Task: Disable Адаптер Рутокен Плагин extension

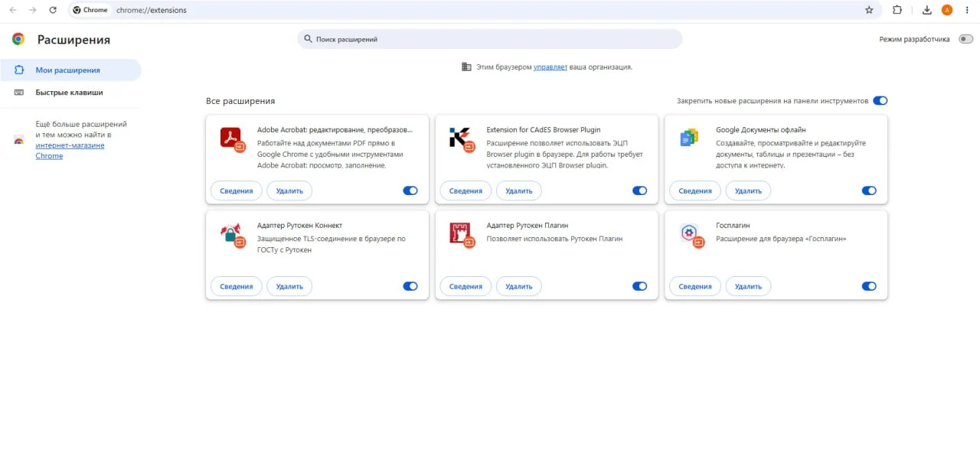Action: pyautogui.click(x=640, y=286)
